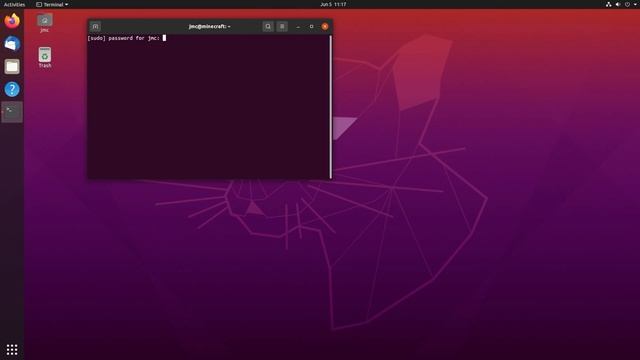
Task: Open the Terminal app menu in top bar
Action: [52, 4]
